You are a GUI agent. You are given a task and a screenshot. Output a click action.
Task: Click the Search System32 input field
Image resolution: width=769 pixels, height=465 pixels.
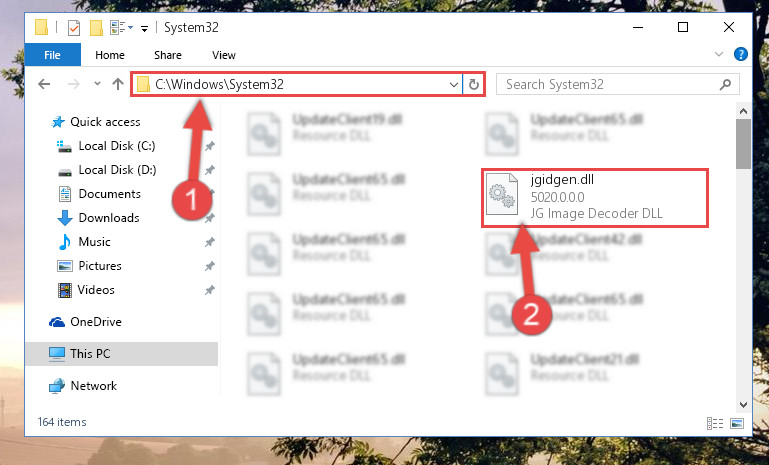(608, 84)
